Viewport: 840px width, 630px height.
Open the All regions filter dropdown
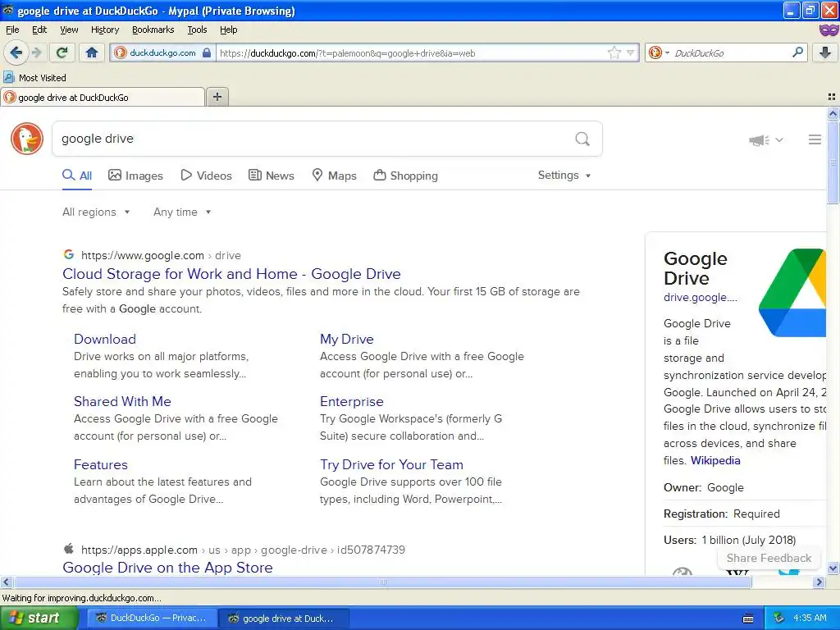[x=96, y=212]
